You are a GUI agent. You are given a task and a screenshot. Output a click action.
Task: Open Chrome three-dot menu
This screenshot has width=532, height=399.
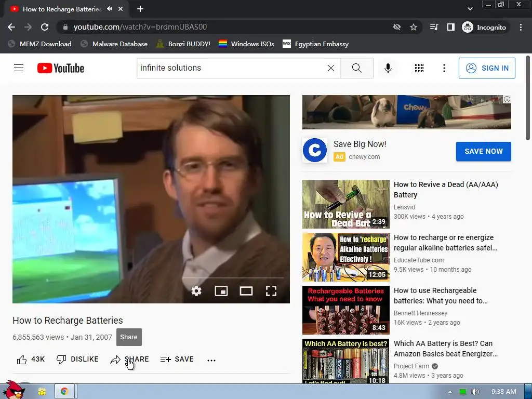(521, 27)
